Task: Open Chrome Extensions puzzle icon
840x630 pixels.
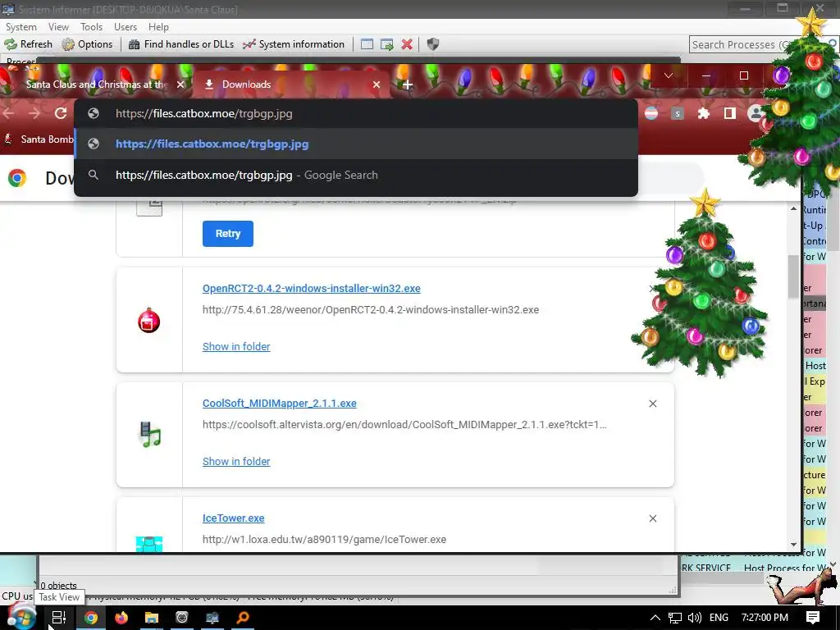Action: [703, 113]
